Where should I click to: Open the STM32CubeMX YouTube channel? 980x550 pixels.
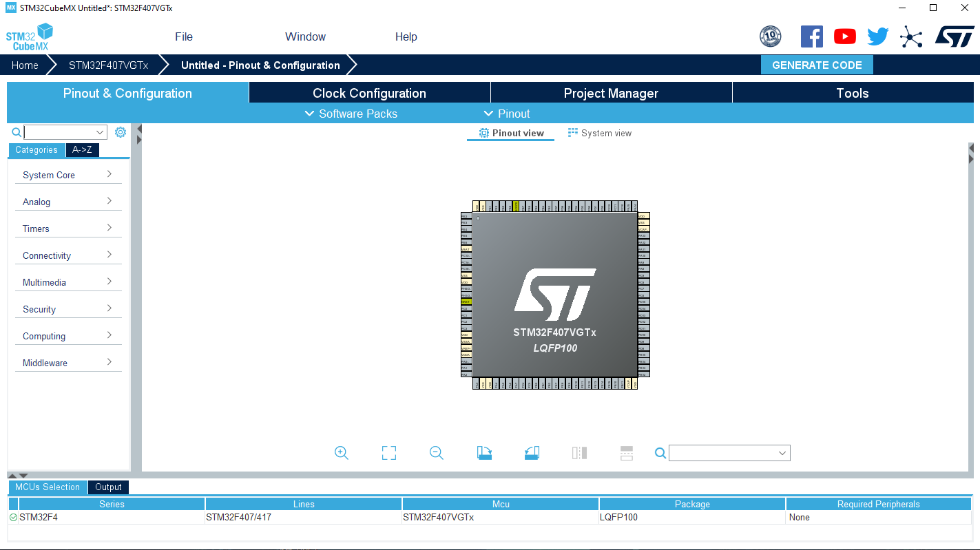(845, 36)
